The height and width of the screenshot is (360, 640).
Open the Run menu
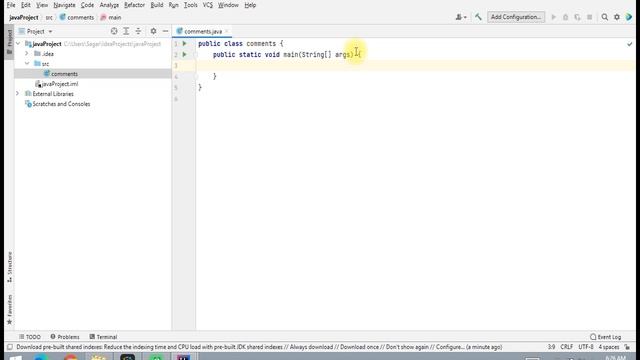(x=173, y=5)
